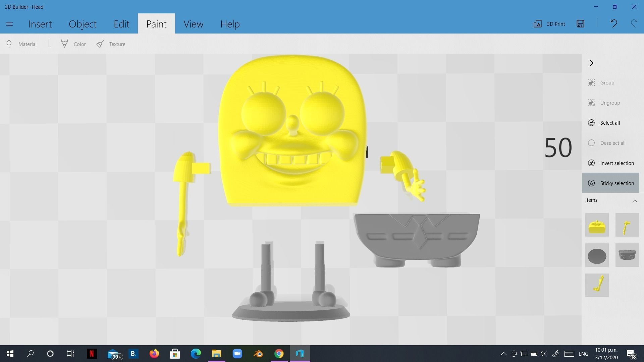Select the long yellow arm item thumbnail
The height and width of the screenshot is (362, 644).
(x=597, y=285)
